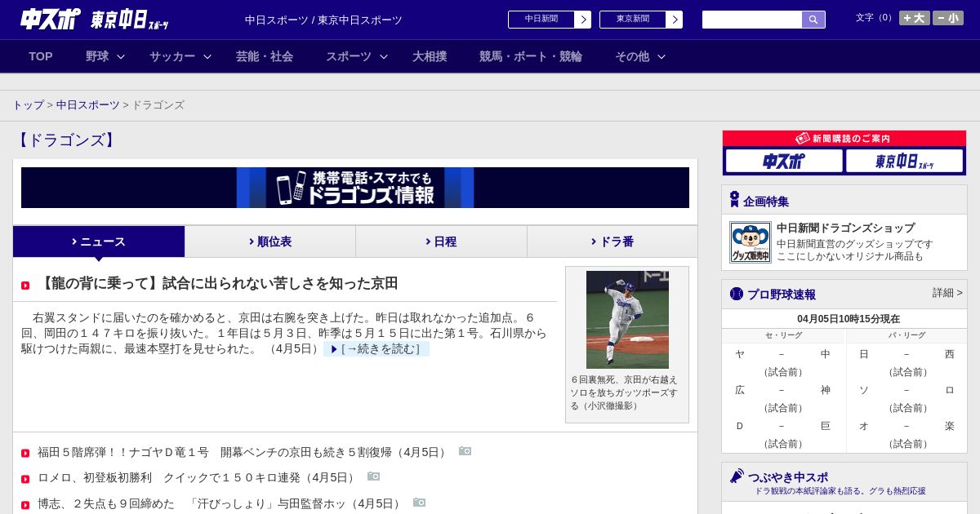Open the 東京新聞 link button

[641, 20]
